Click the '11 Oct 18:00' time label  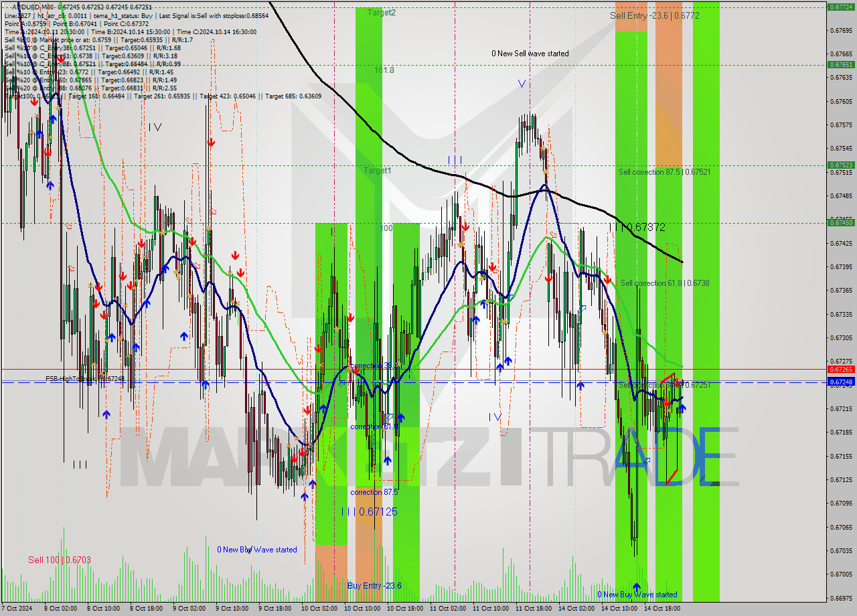point(533,609)
